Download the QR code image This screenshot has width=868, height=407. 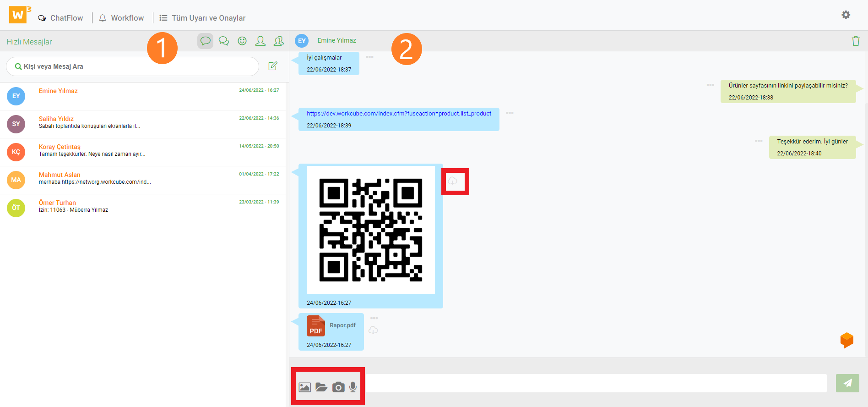(453, 181)
